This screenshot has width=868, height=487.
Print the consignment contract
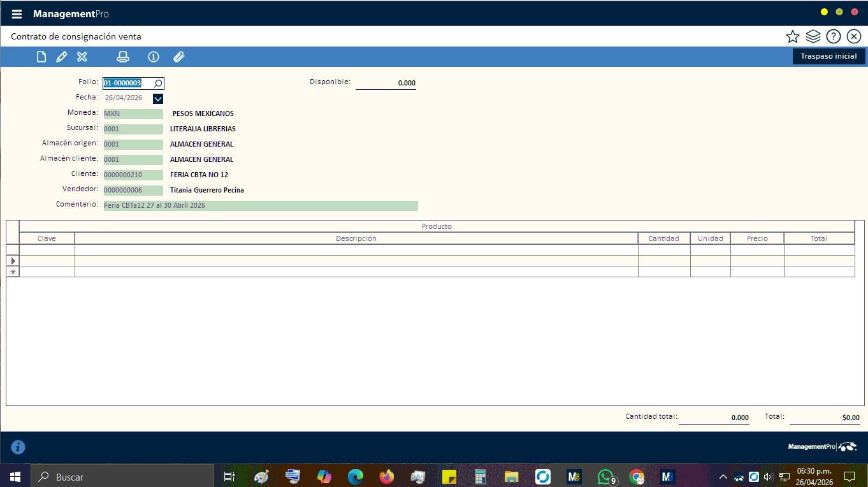click(x=123, y=57)
